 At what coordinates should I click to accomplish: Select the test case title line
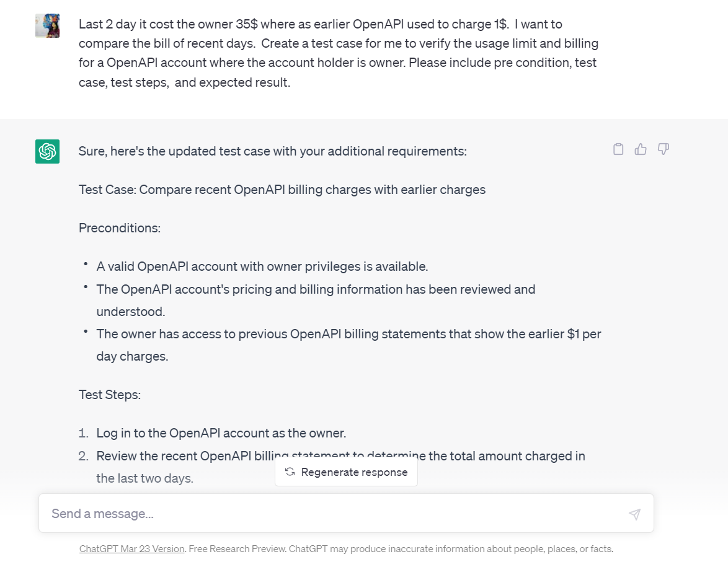tap(282, 190)
